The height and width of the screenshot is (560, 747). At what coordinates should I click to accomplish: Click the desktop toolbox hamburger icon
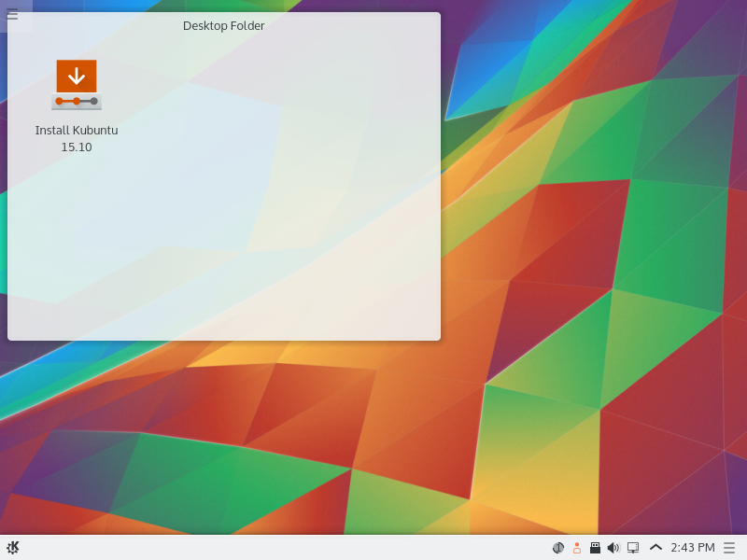pos(12,14)
